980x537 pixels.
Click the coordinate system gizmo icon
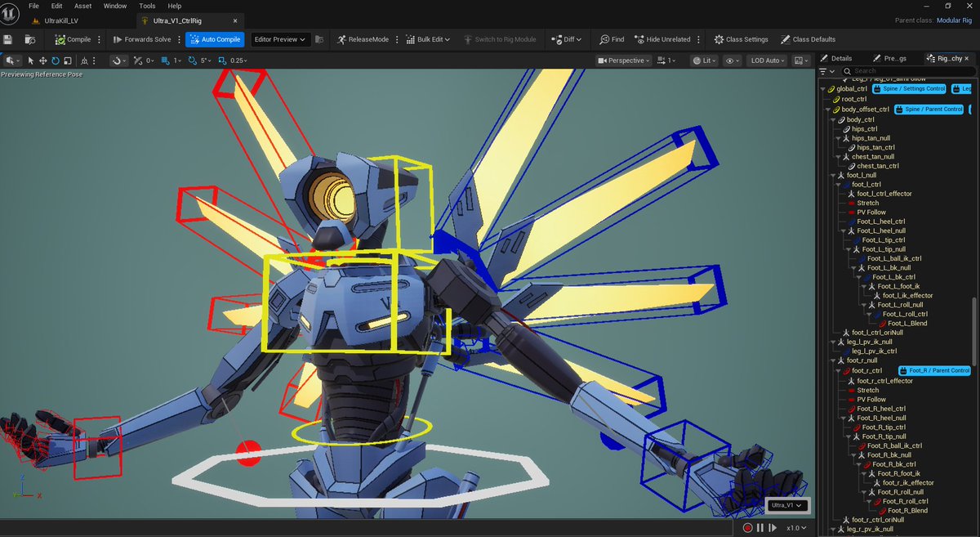tap(86, 60)
